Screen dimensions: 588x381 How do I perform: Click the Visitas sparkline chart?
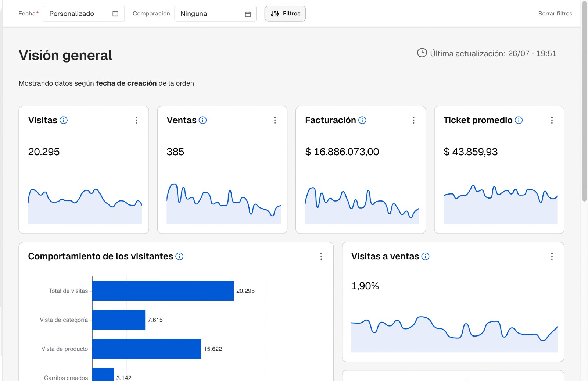(85, 206)
